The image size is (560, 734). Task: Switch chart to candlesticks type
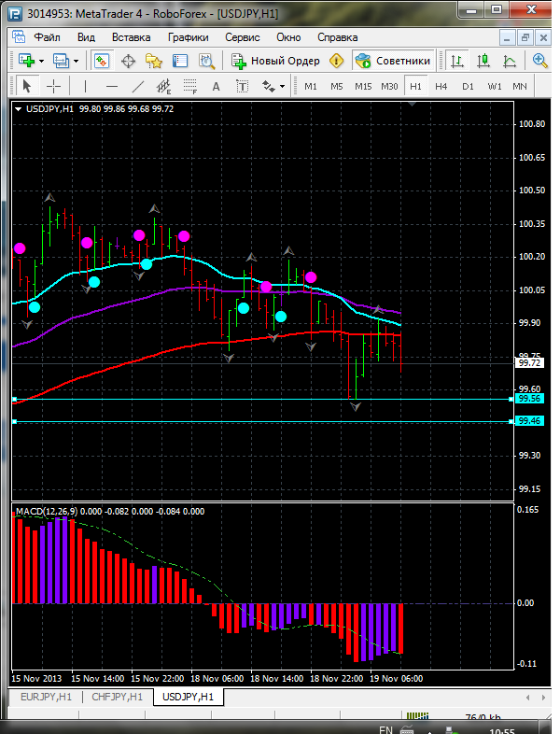pyautogui.click(x=483, y=61)
